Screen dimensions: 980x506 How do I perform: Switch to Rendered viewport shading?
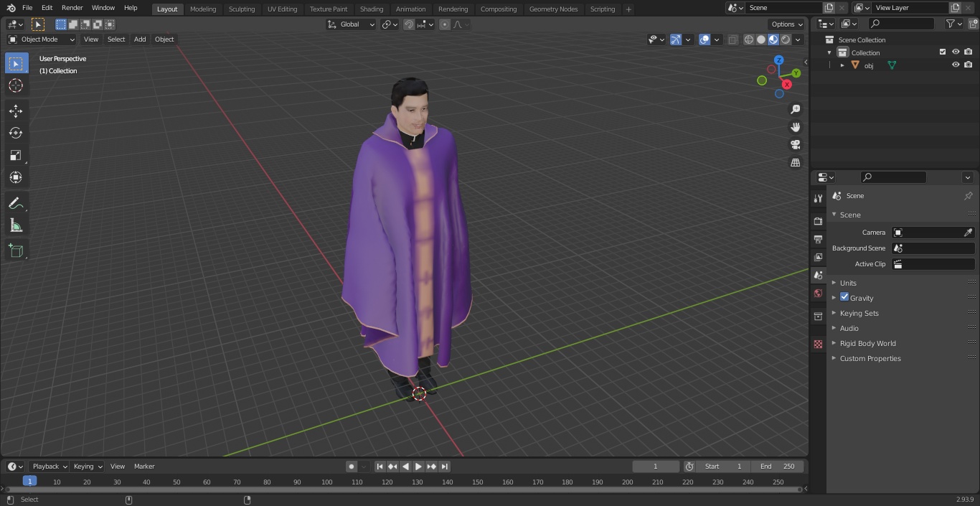tap(786, 39)
